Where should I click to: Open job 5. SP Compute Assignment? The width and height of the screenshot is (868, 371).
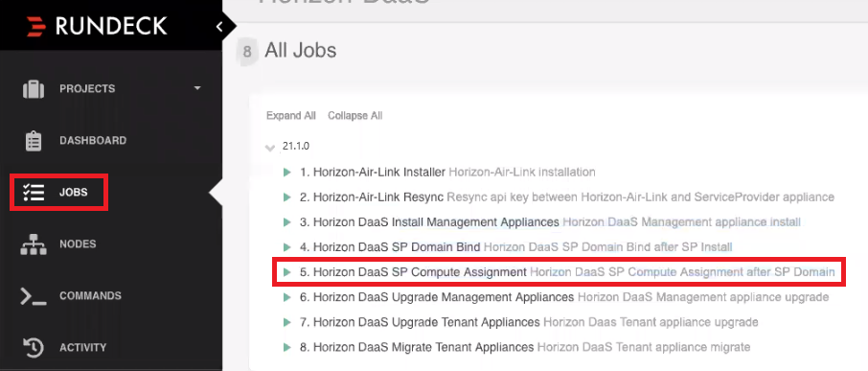[x=414, y=272]
